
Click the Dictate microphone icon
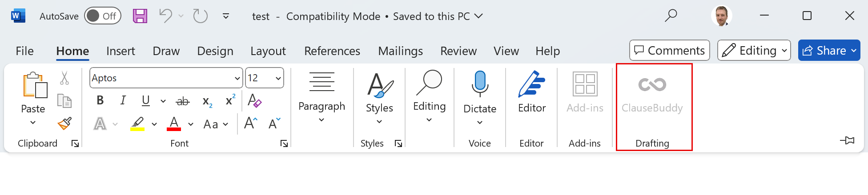click(479, 84)
